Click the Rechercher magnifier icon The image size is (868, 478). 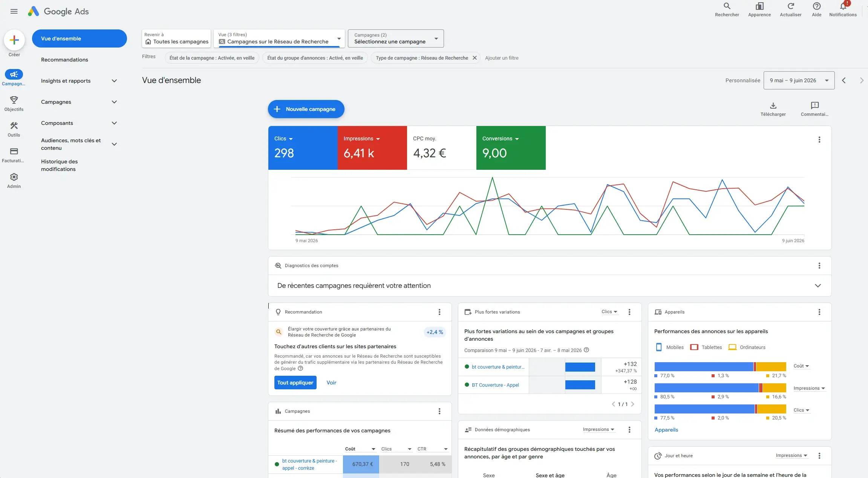[x=727, y=6]
